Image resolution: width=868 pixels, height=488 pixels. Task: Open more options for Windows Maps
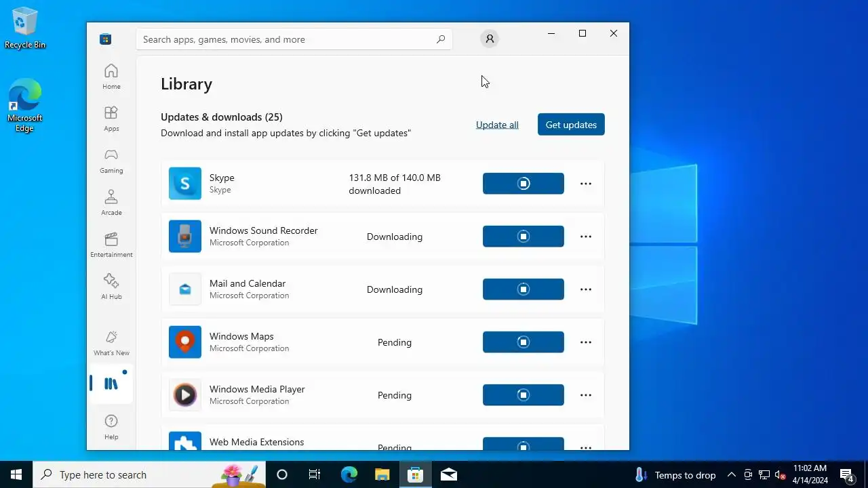(x=586, y=342)
